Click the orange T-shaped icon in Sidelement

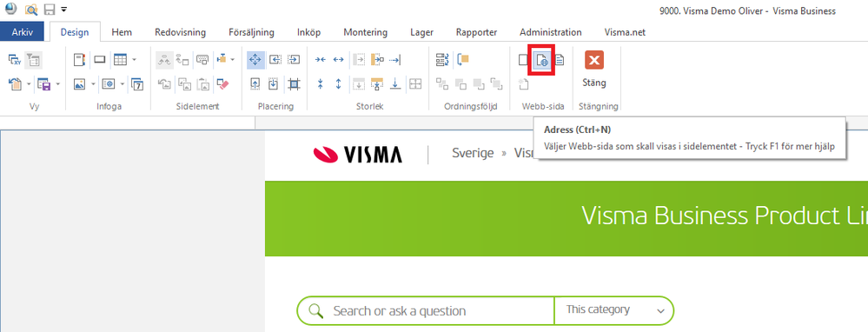[222, 58]
